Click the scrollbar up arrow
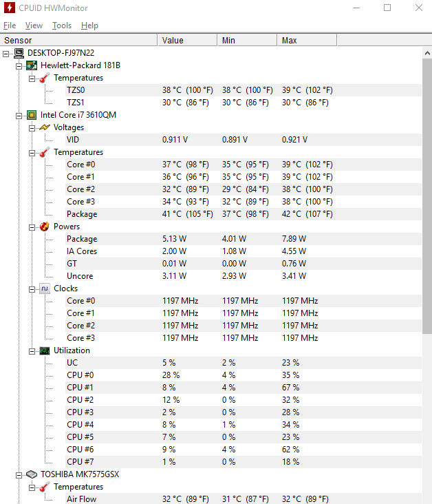The height and width of the screenshot is (504, 432). pyautogui.click(x=427, y=53)
